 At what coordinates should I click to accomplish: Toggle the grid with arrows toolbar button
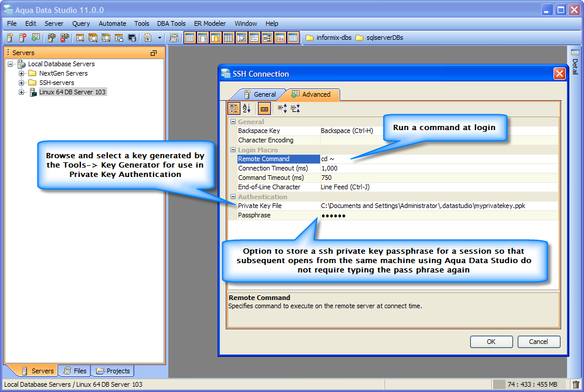click(x=242, y=38)
